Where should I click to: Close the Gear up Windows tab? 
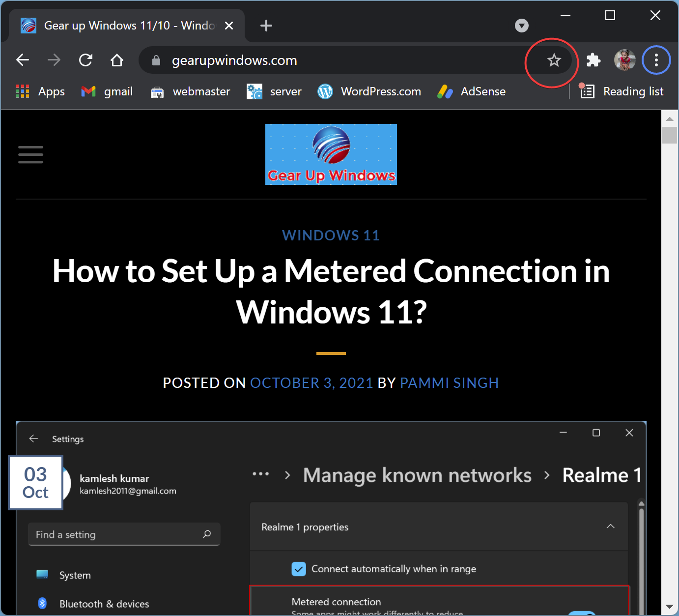[x=229, y=26]
